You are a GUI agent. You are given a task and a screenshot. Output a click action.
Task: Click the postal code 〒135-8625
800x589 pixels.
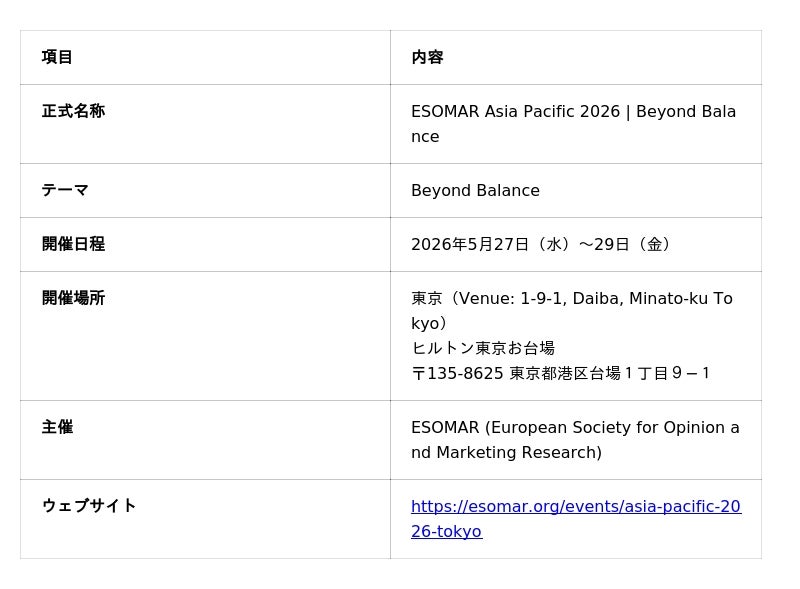pos(457,373)
